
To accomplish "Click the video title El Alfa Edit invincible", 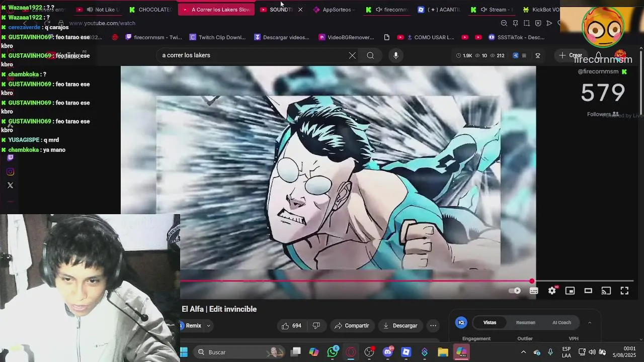I will [219, 309].
